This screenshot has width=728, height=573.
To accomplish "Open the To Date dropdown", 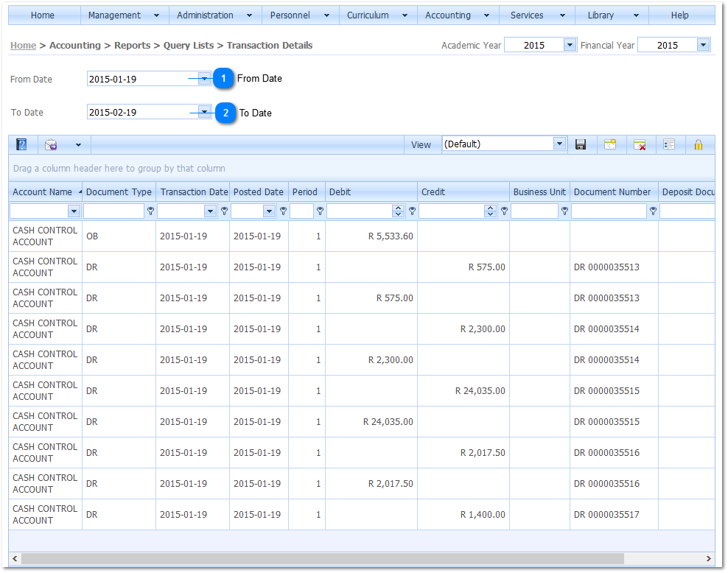I will point(204,112).
